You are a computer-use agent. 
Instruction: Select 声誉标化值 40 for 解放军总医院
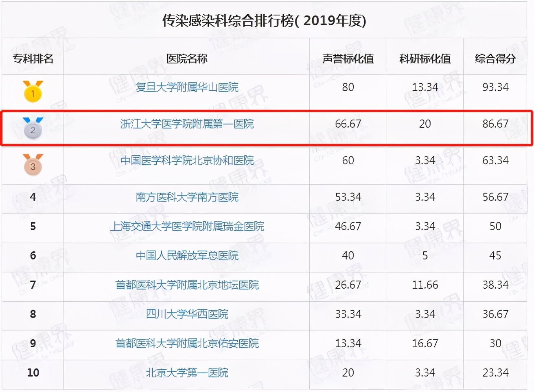pyautogui.click(x=348, y=255)
